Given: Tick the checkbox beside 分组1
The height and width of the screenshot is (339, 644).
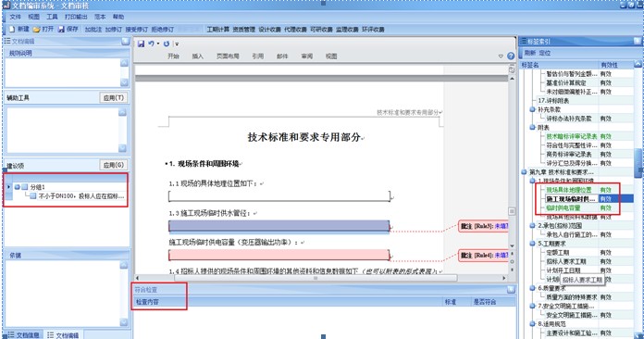Looking at the screenshot, I should coord(25,187).
